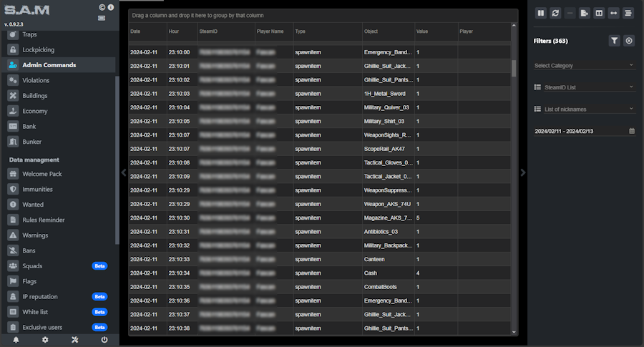Open the List of nicknames dropdown

point(584,109)
